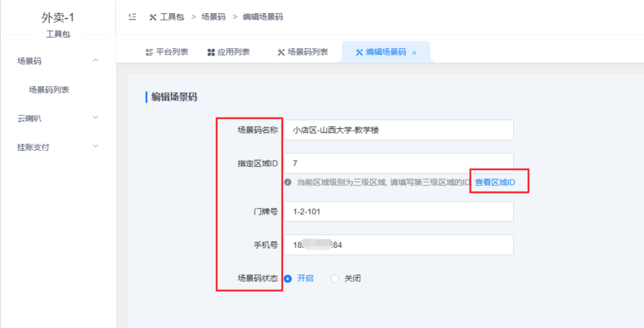Focus the 门牌号 input field

tap(399, 211)
